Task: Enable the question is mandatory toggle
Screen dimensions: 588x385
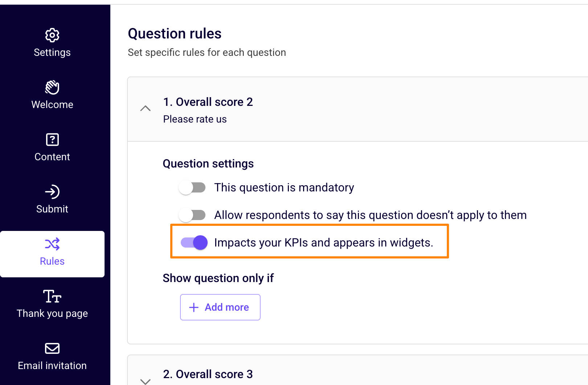Action: click(x=192, y=187)
